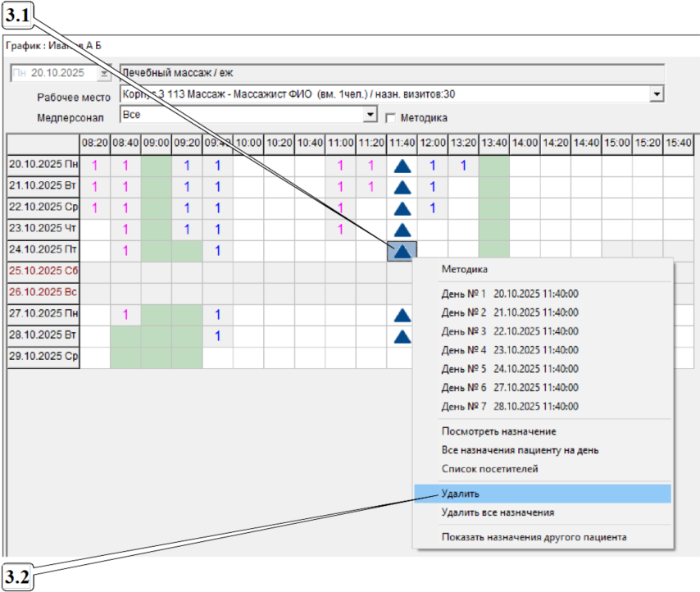The image size is (700, 592).
Task: Open the date picker dropdown arrow
Action: coord(104,73)
